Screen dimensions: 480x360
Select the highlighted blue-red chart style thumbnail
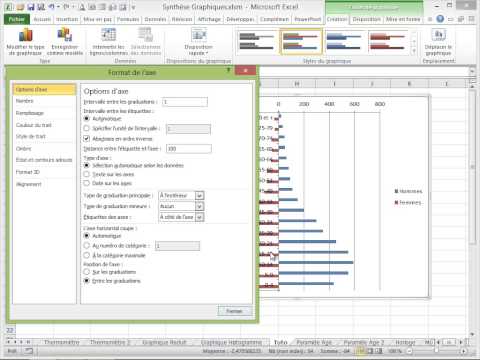[x=301, y=41]
